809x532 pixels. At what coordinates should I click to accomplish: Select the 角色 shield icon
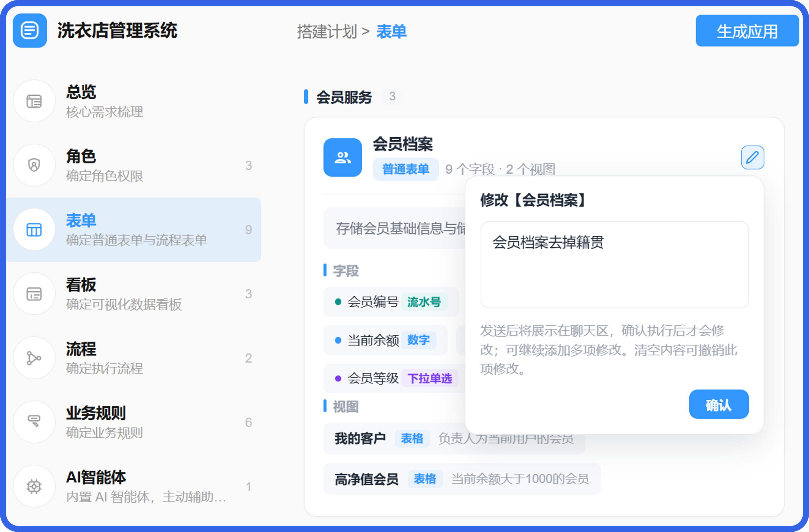pos(34,165)
